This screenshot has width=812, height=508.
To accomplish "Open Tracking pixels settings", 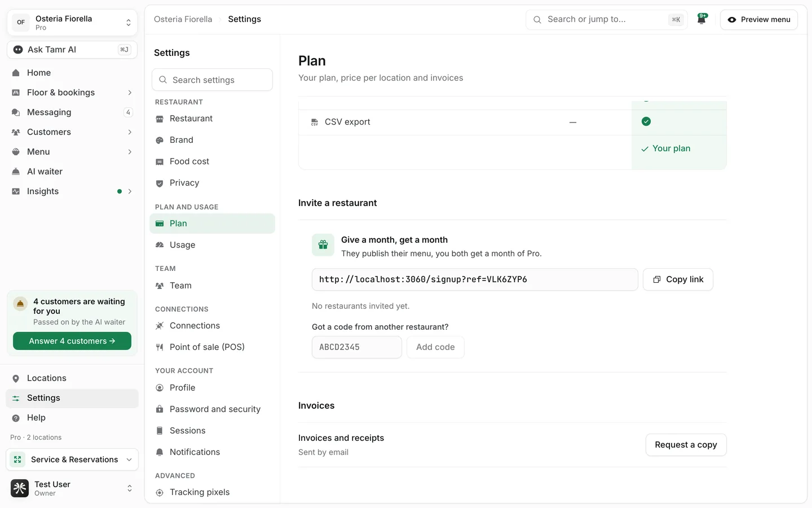I will click(212, 492).
